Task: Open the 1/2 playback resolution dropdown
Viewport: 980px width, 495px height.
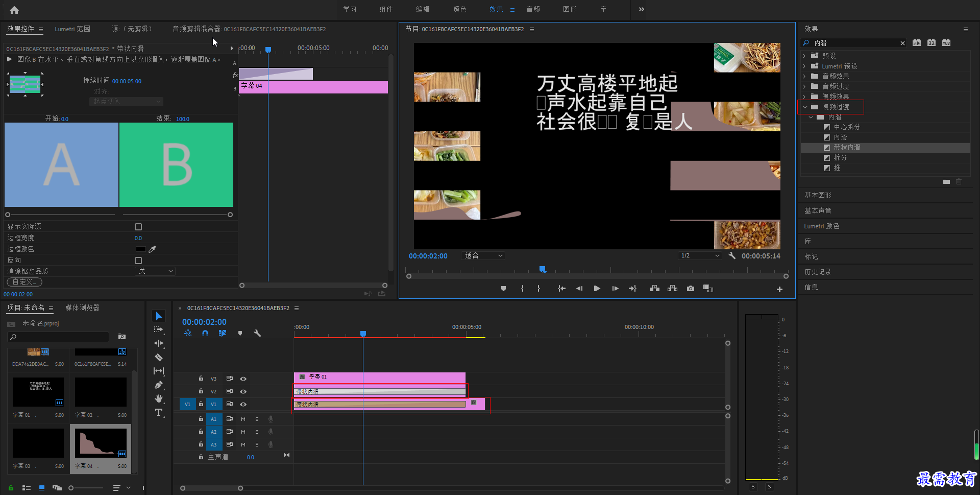Action: click(700, 255)
